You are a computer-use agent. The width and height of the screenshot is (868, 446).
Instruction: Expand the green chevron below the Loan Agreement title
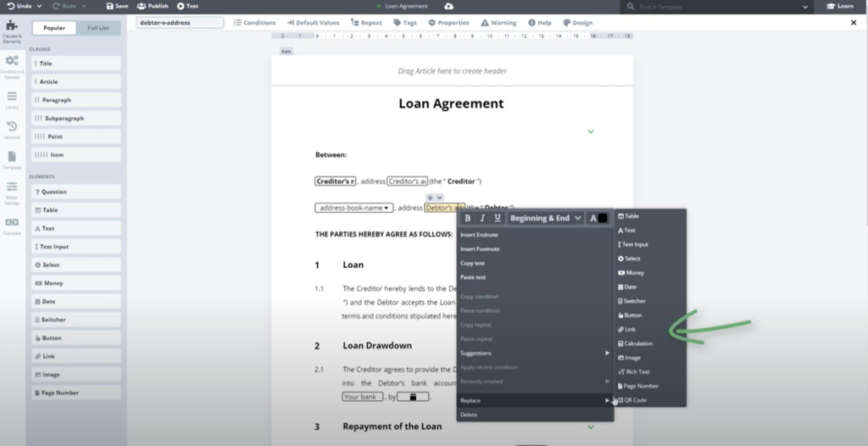[591, 132]
